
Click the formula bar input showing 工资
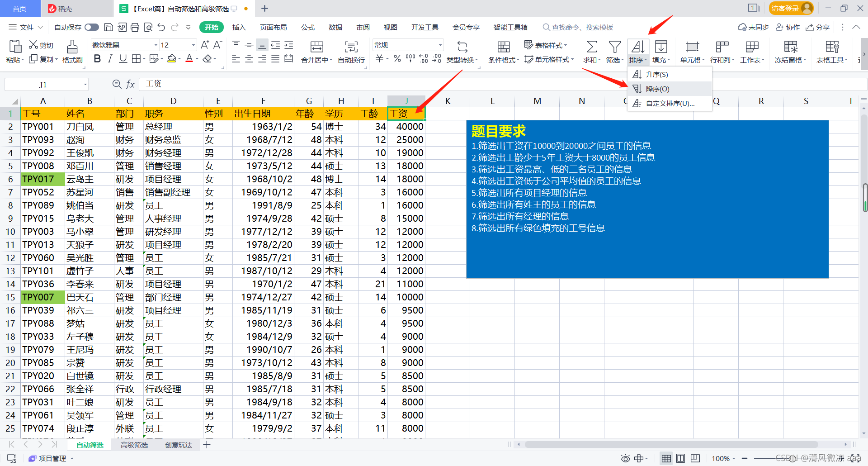[x=502, y=84]
